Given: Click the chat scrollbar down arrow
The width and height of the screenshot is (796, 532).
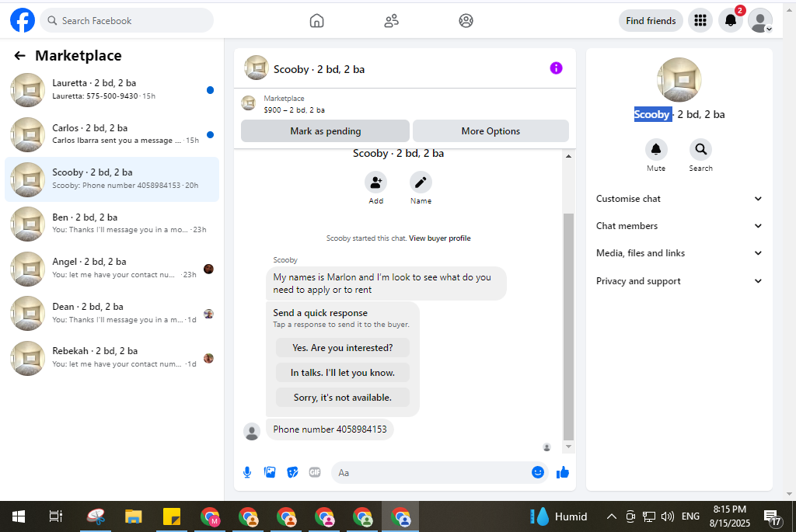Looking at the screenshot, I should (568, 447).
